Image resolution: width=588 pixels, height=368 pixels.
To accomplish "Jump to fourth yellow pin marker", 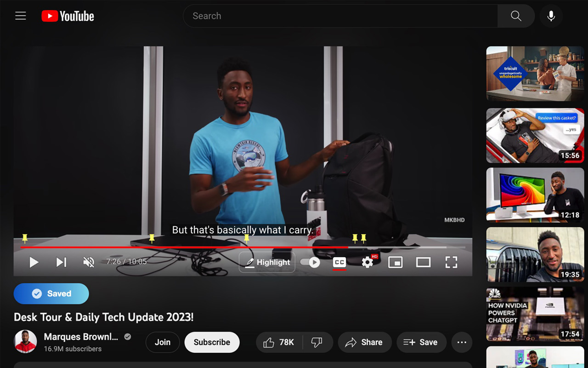I will pos(355,238).
